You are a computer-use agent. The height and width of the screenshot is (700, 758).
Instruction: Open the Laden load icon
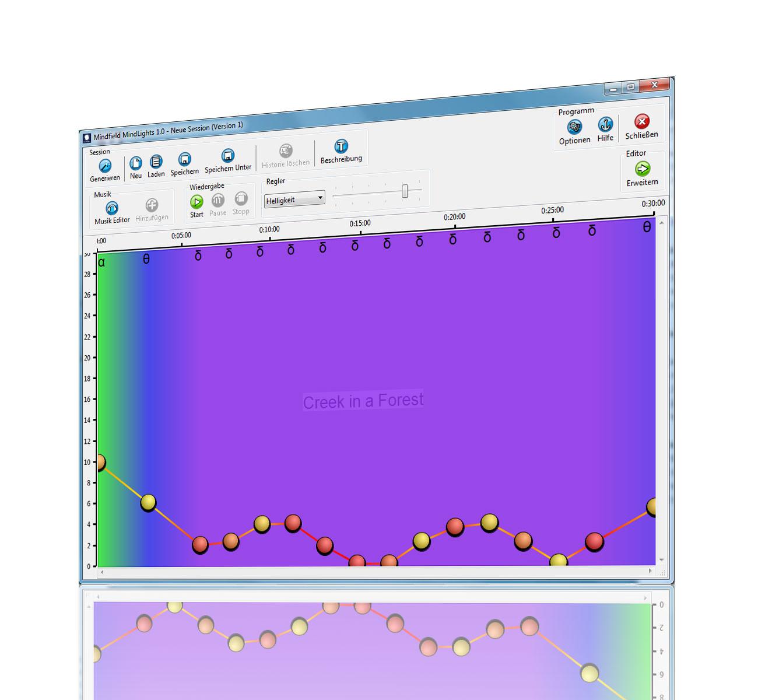coord(156,162)
